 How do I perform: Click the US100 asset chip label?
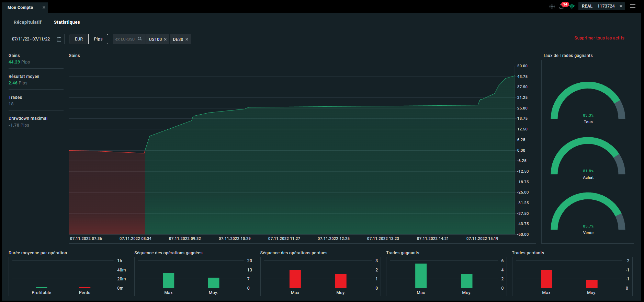point(155,39)
